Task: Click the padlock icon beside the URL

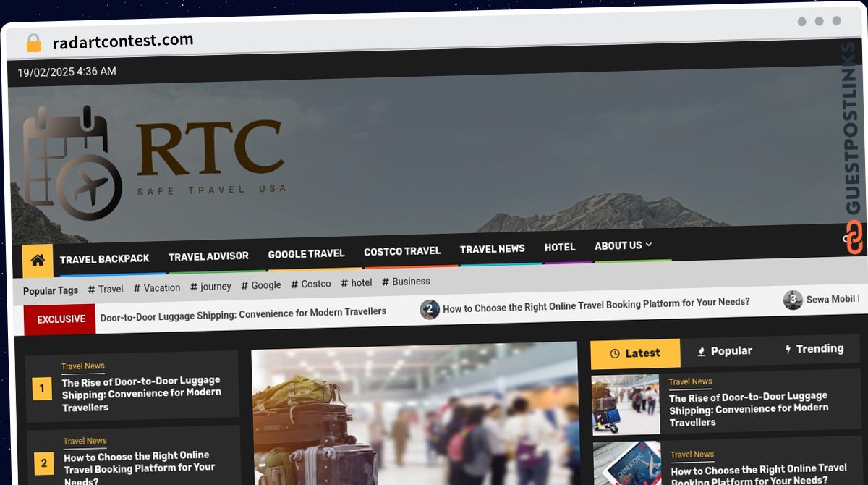Action: (x=33, y=43)
